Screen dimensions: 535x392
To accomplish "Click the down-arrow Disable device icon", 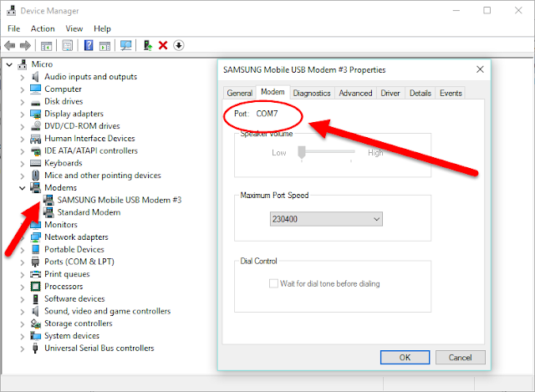I will (x=179, y=45).
